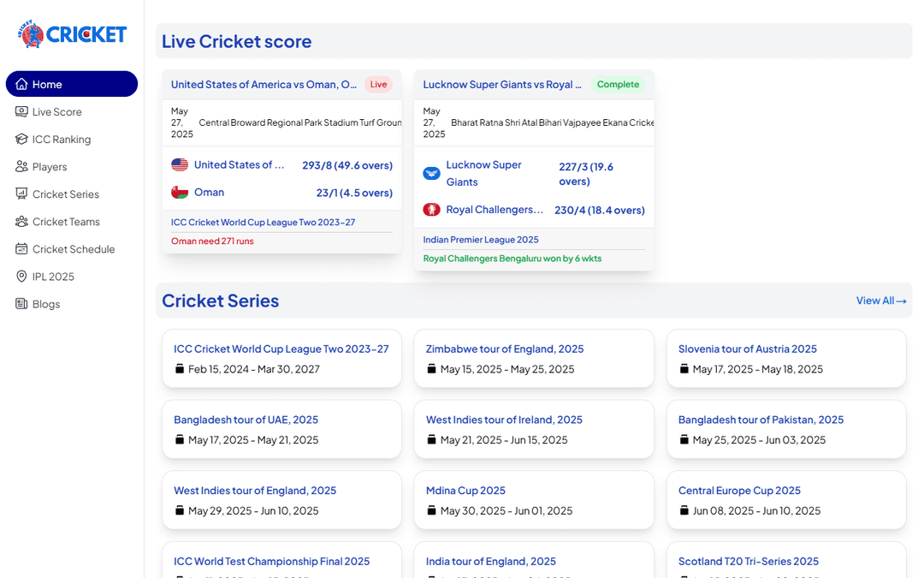This screenshot has height=578, width=924.
Task: Click the Royal Challengers team logo
Action: 431,210
